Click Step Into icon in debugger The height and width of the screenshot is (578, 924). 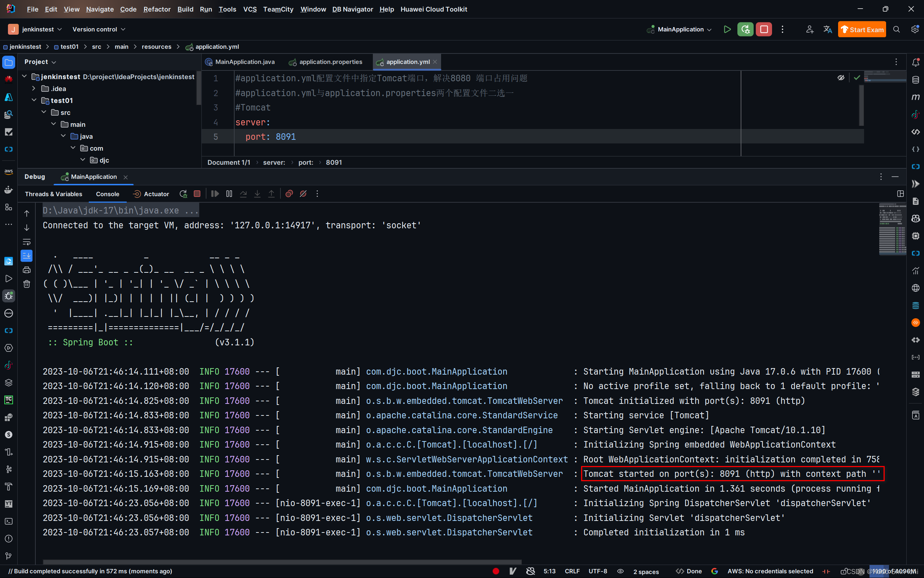click(x=257, y=194)
